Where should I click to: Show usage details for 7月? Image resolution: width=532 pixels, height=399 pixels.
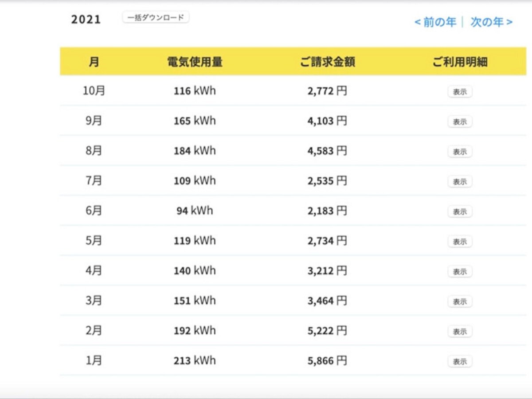pyautogui.click(x=460, y=182)
